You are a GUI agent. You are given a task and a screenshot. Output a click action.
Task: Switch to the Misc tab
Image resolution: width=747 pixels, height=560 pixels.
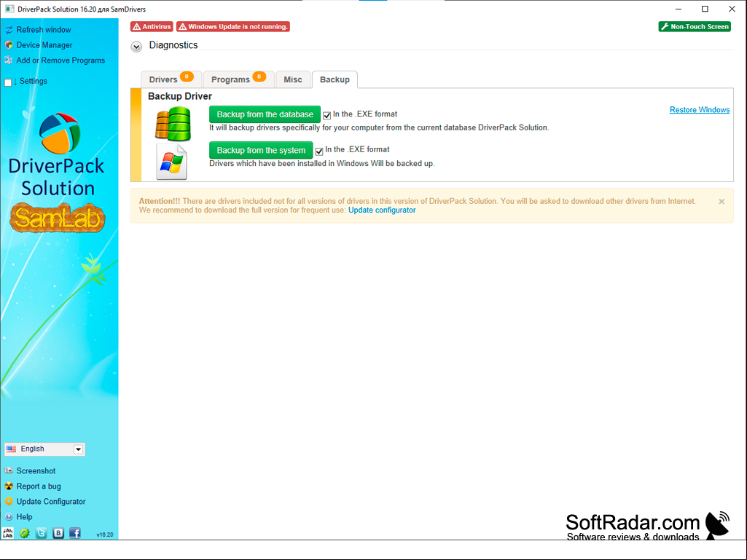293,79
